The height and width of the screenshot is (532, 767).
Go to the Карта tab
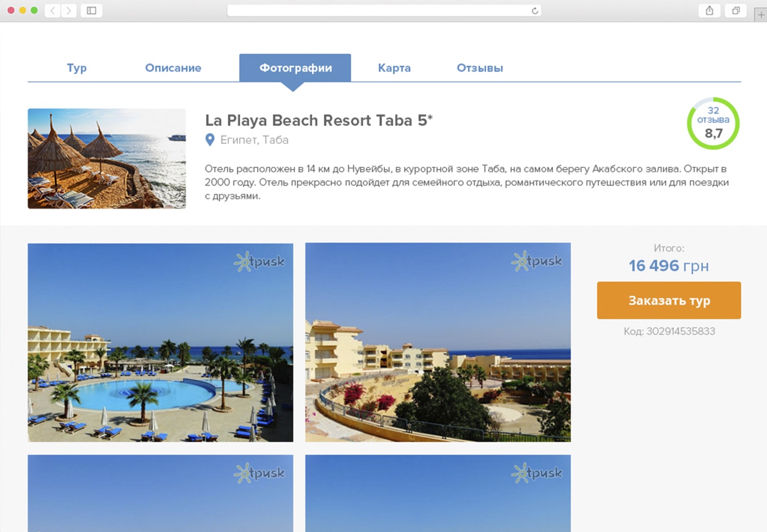(394, 68)
